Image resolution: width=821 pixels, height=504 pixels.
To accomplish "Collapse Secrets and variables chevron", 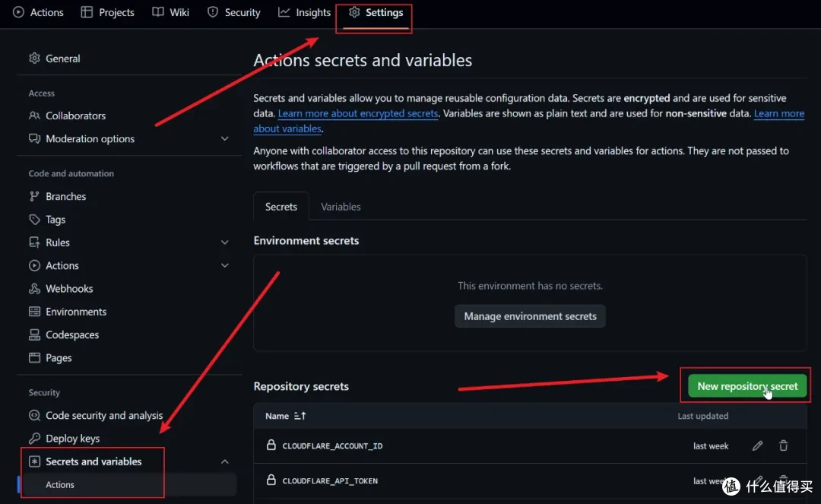I will [x=224, y=461].
